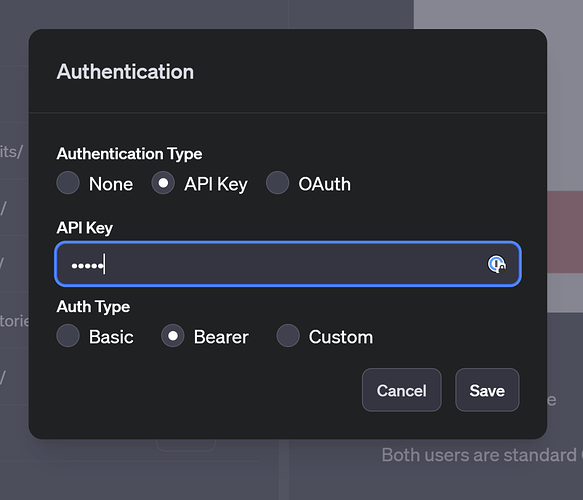Click the "API Key" label above the input
Viewport: 583px width, 500px height.
(84, 228)
